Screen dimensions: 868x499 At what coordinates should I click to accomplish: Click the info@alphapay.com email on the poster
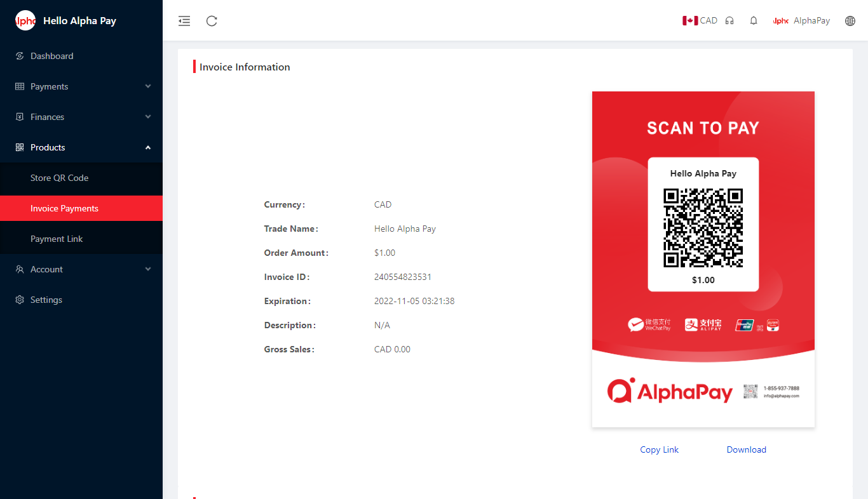point(782,396)
